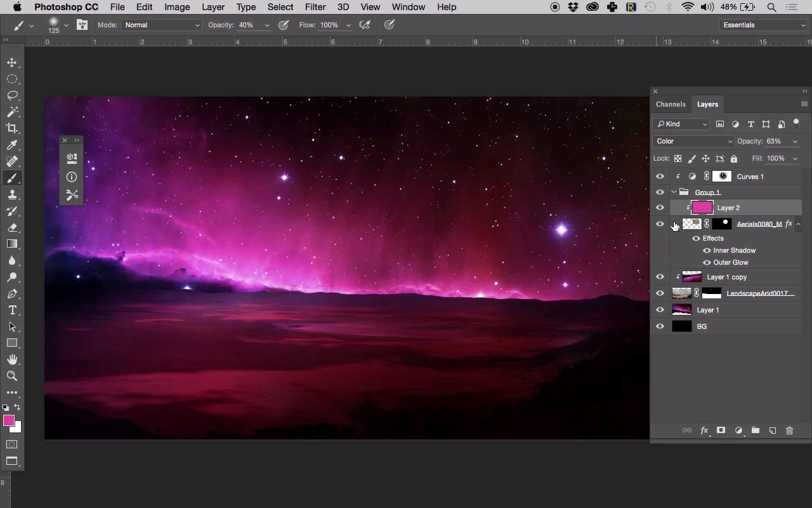Viewport: 812px width, 508px height.
Task: Add a layer mask
Action: 721,431
